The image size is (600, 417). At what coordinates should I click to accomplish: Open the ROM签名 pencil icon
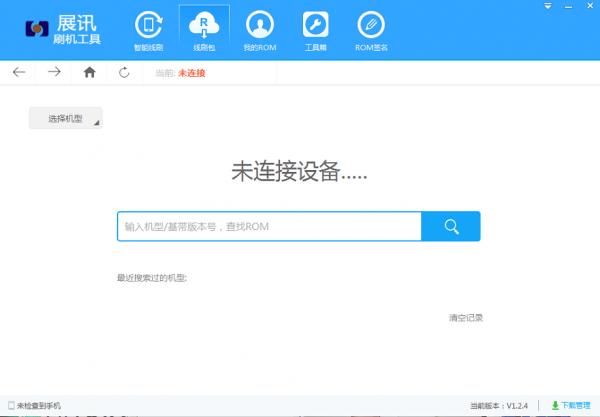(371, 29)
